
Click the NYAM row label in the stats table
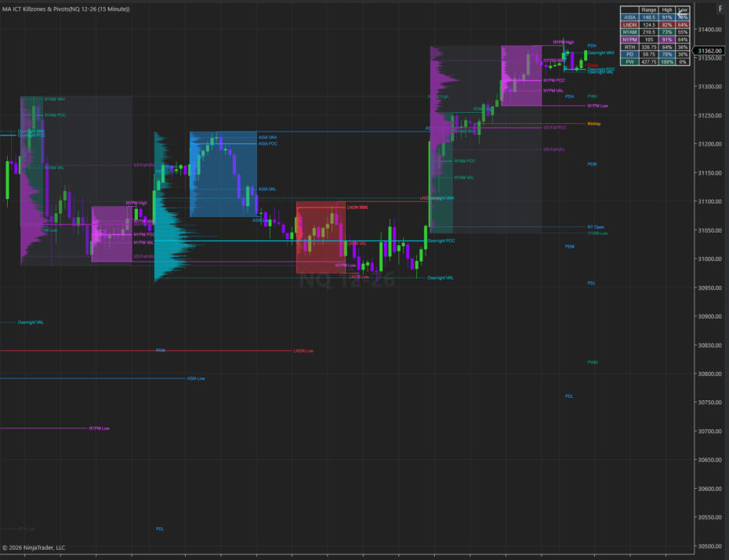(629, 32)
